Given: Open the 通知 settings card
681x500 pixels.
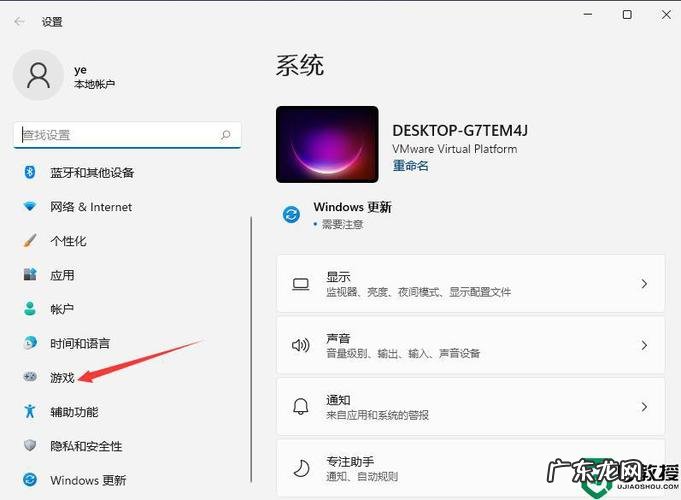Looking at the screenshot, I should coord(471,407).
